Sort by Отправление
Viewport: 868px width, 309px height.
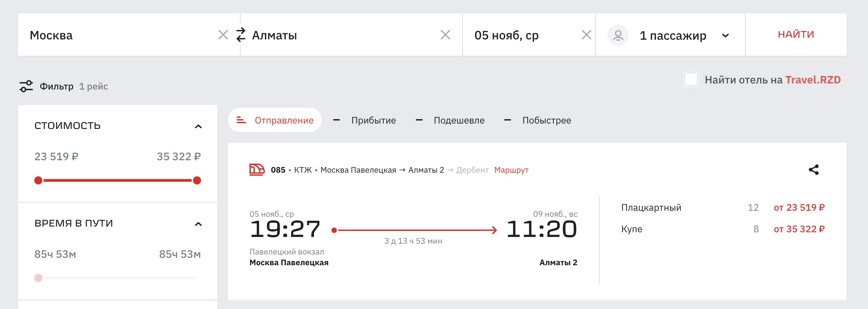[x=275, y=120]
